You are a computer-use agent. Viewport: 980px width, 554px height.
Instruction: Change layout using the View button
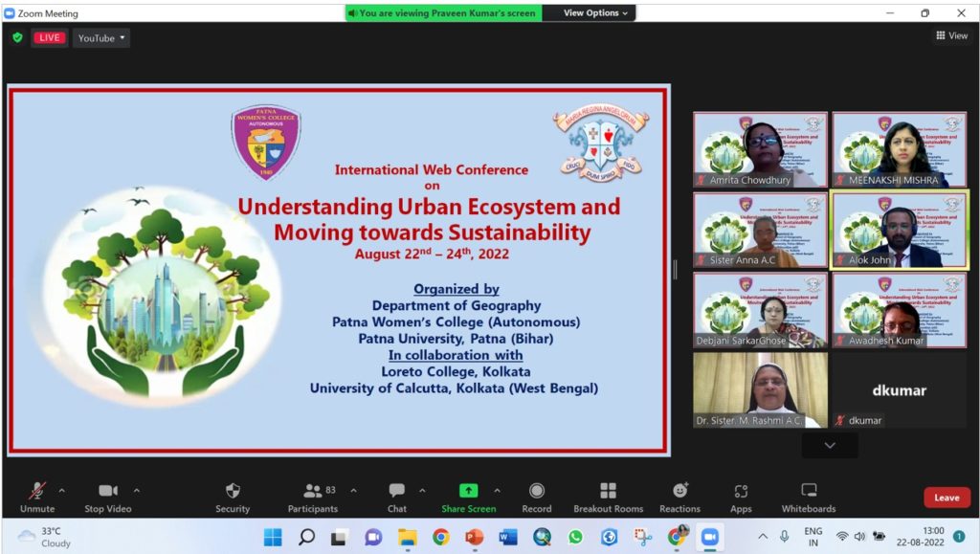click(x=952, y=35)
